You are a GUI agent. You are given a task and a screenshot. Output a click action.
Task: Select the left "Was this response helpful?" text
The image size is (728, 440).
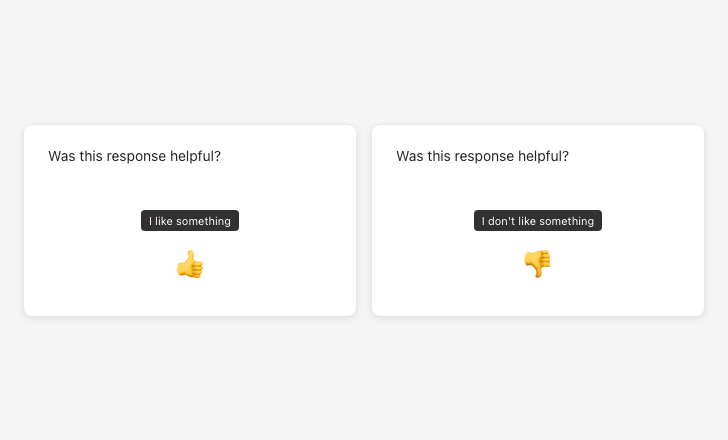(134, 156)
